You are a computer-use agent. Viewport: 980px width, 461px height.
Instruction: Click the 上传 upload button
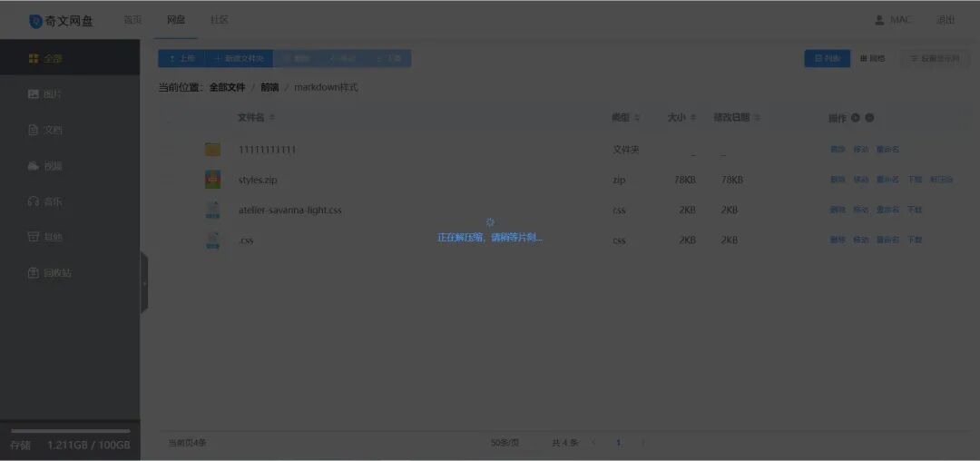[x=181, y=59]
